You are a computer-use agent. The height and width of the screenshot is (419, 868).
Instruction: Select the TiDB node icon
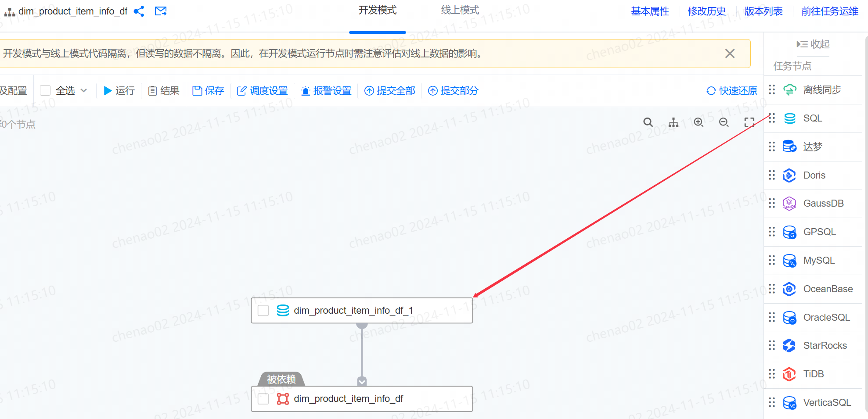[789, 374]
